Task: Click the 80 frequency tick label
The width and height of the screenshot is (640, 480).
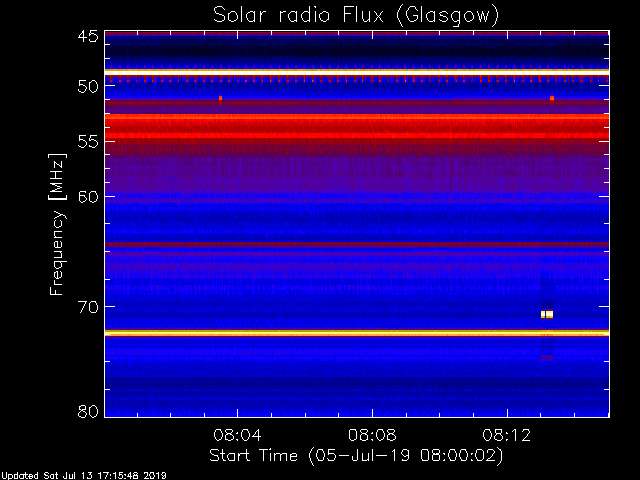Action: tap(88, 411)
